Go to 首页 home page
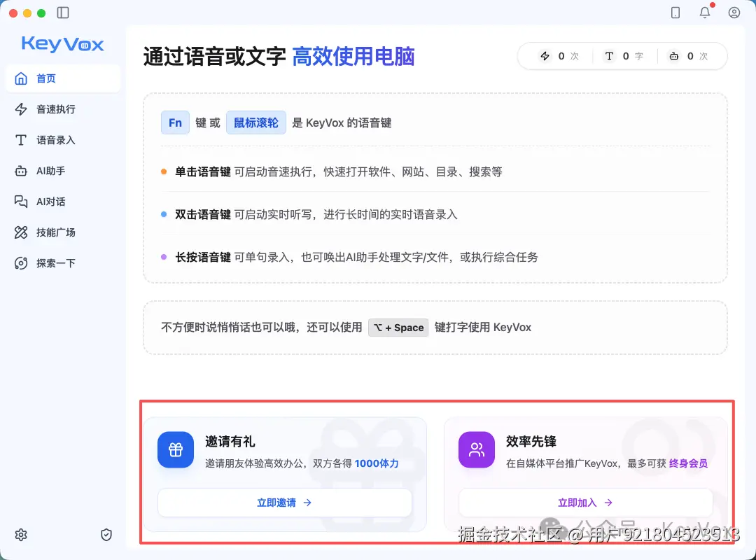Screen dimensions: 756x560 click(x=63, y=78)
